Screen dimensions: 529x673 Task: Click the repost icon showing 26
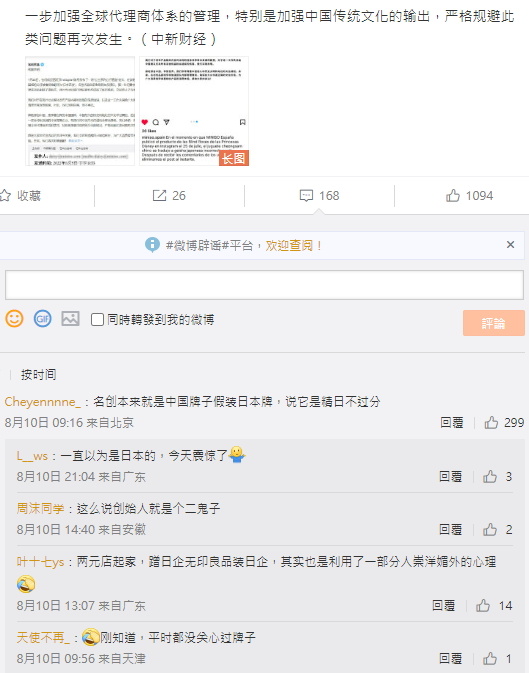point(159,196)
